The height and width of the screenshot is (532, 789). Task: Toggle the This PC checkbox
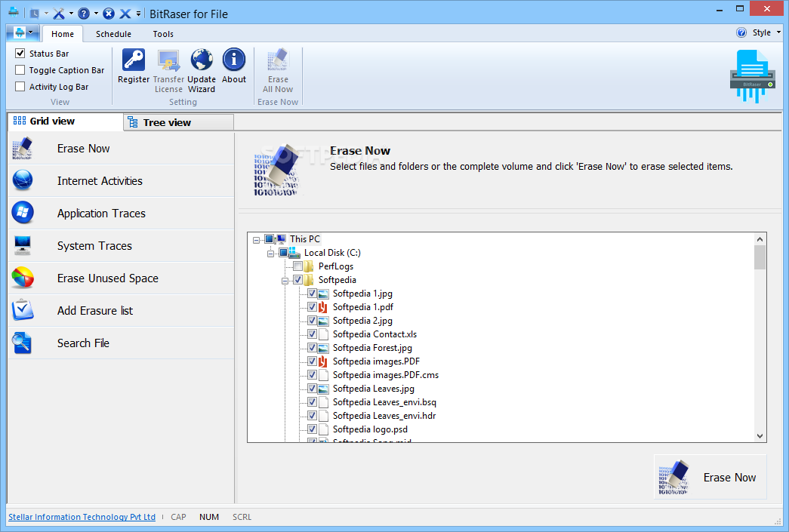270,239
